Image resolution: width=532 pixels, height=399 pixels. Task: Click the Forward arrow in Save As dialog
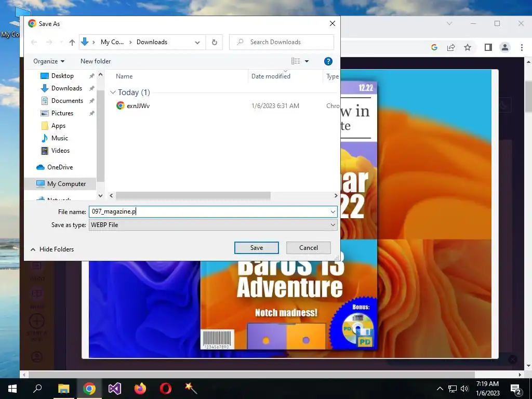pos(49,42)
